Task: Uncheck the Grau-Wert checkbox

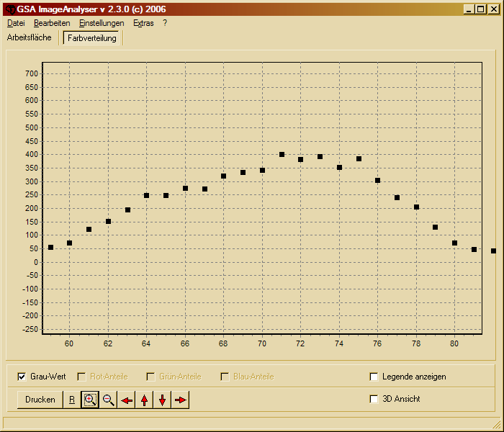Action: click(22, 377)
